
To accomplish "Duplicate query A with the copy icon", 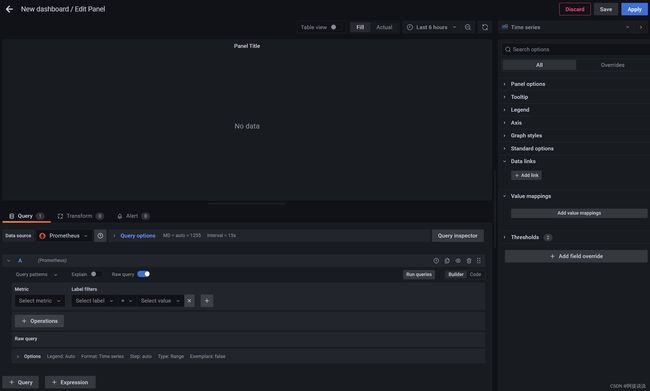I will point(447,261).
